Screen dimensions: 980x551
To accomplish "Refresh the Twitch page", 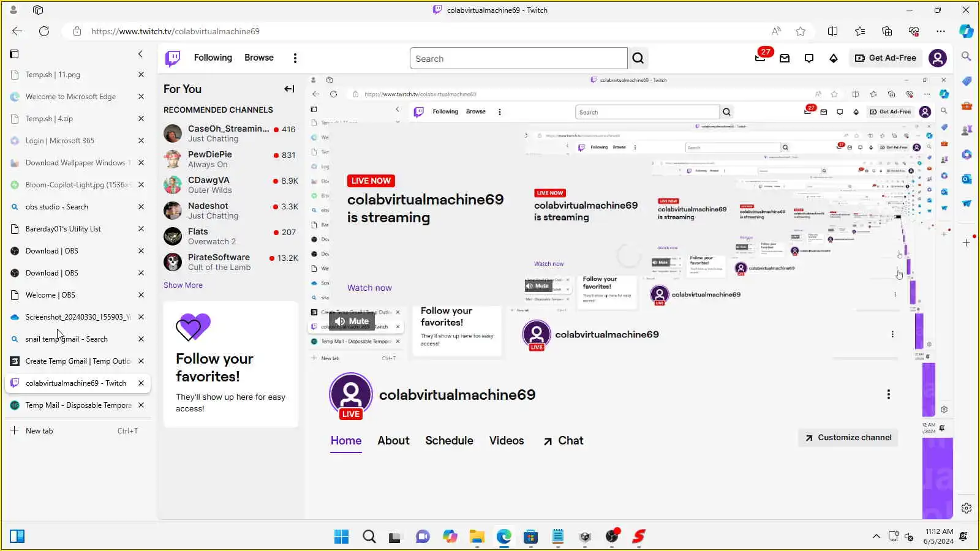I will pos(44,31).
